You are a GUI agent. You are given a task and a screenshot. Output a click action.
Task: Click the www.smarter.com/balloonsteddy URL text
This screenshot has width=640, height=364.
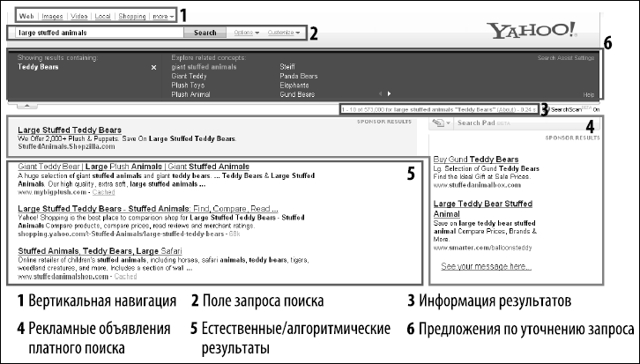[482, 248]
